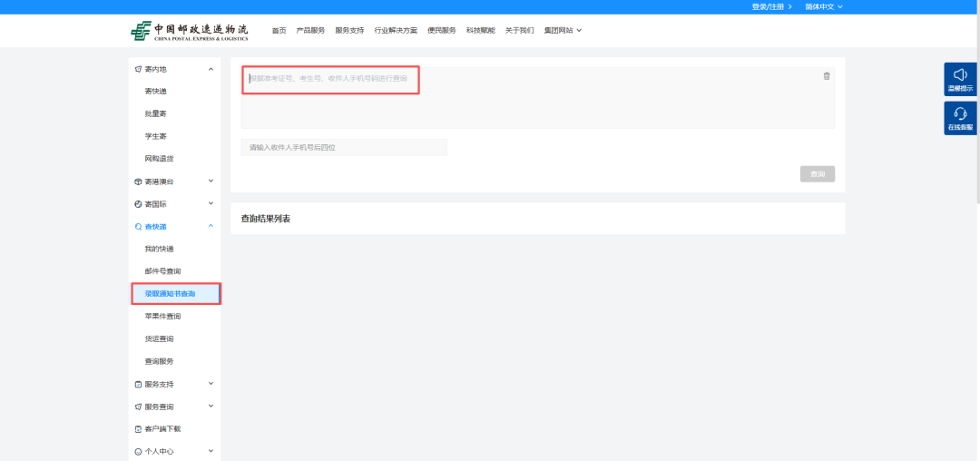Select 货运查询 in sidebar
980x461 pixels.
pyautogui.click(x=160, y=339)
